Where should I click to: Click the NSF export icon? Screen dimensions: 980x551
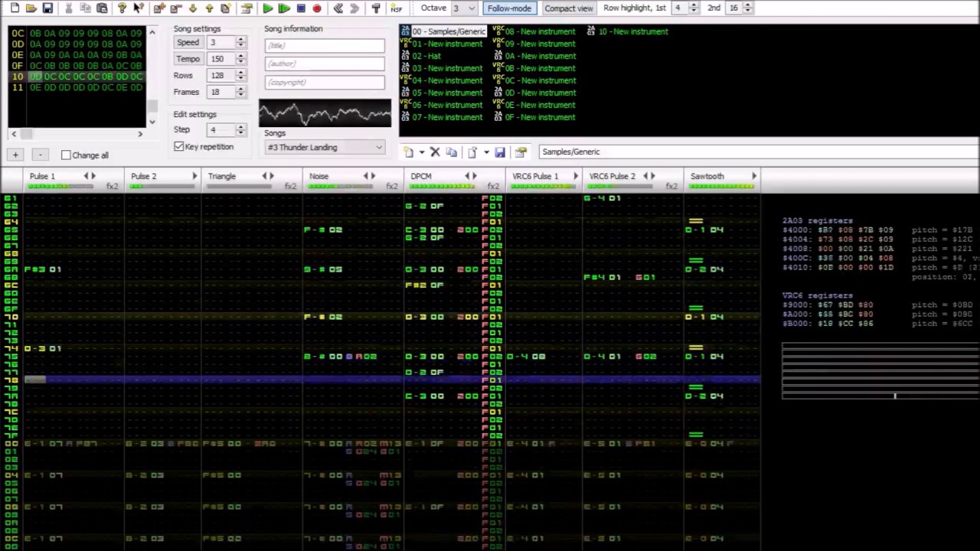pos(396,8)
